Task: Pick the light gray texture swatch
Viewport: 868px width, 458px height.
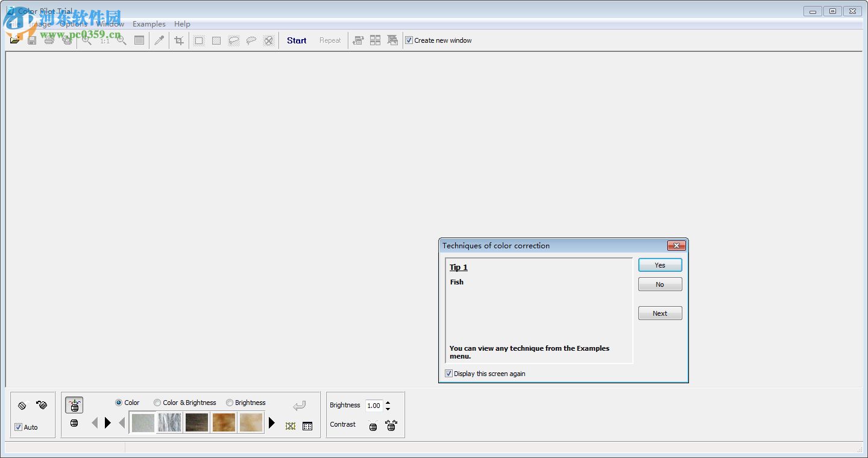Action: pos(143,422)
